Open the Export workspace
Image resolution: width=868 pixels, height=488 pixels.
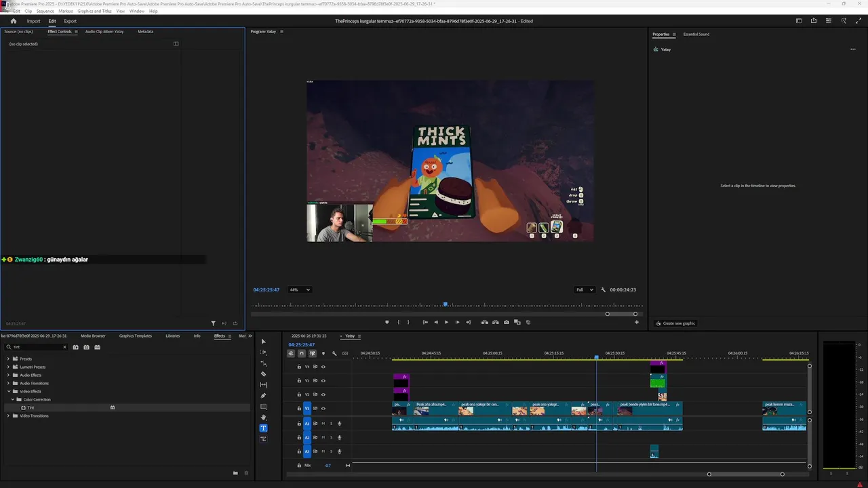[71, 21]
